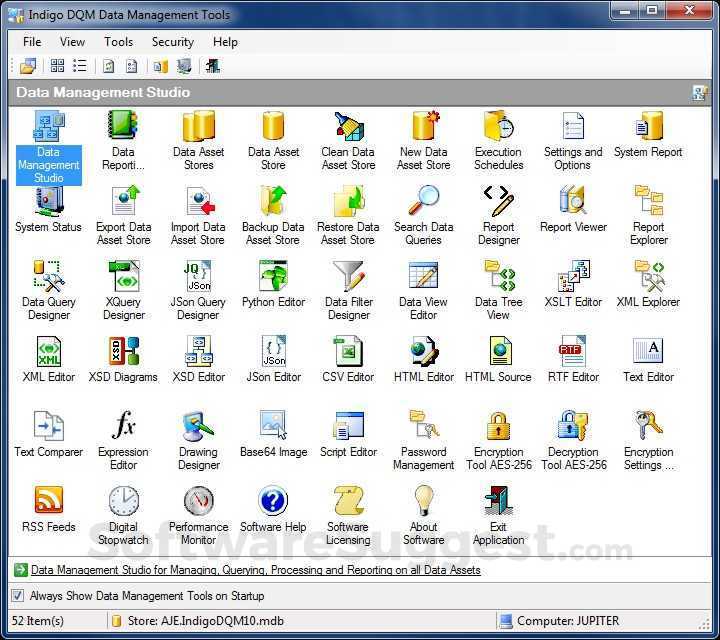Open the RTF Editor
This screenshot has width=720, height=640.
point(573,359)
